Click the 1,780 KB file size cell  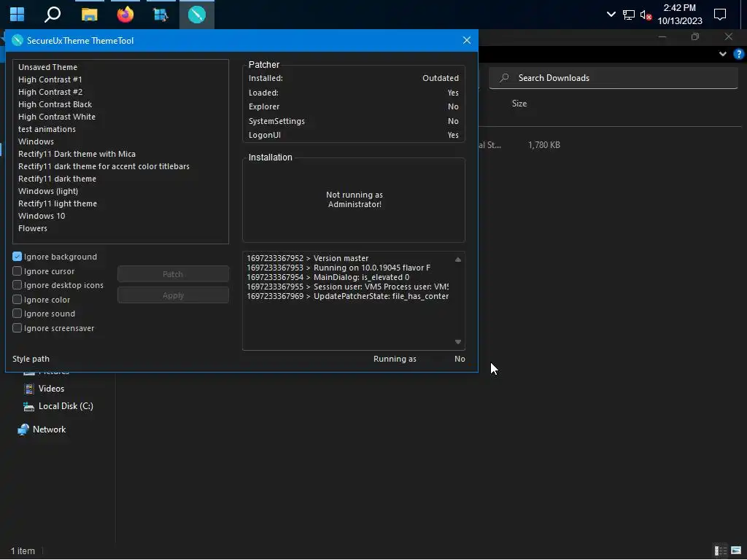click(x=544, y=145)
